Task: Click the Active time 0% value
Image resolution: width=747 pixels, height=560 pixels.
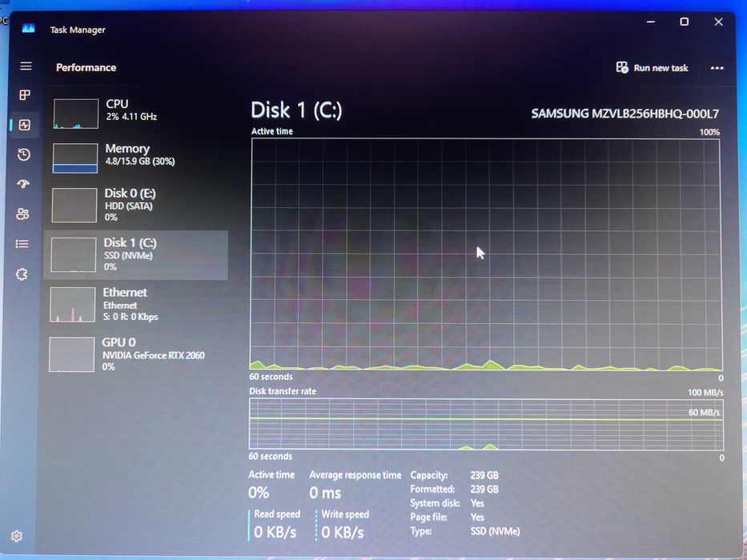Action: 259,493
